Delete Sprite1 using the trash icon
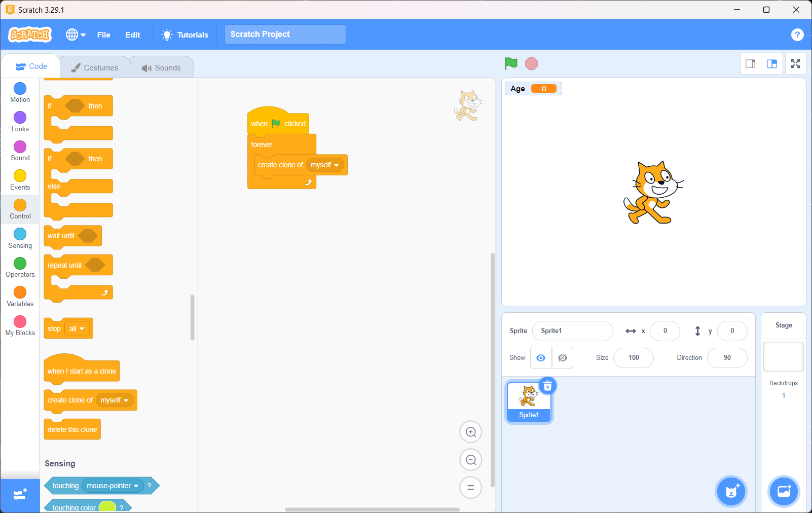The height and width of the screenshot is (513, 812). 547,386
